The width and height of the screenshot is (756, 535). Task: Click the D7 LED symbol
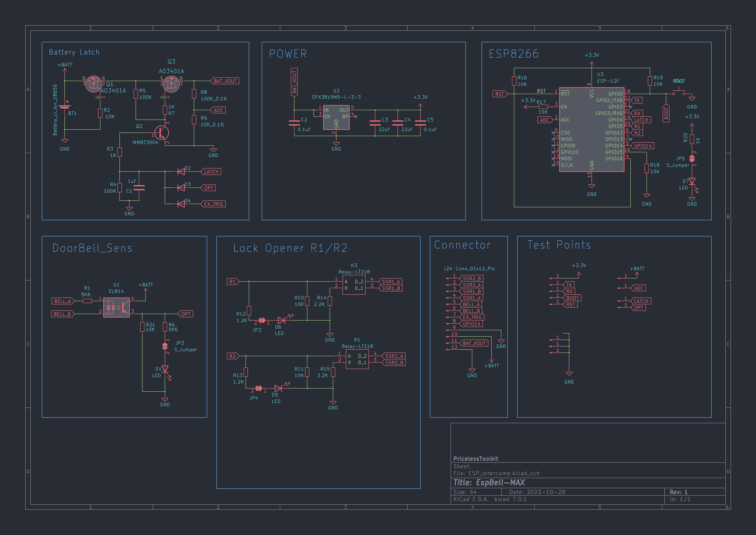pos(692,181)
